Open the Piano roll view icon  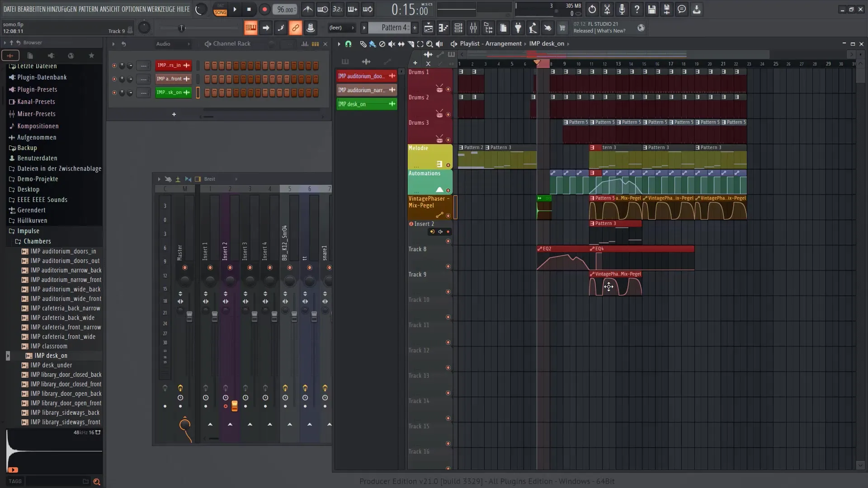443,28
